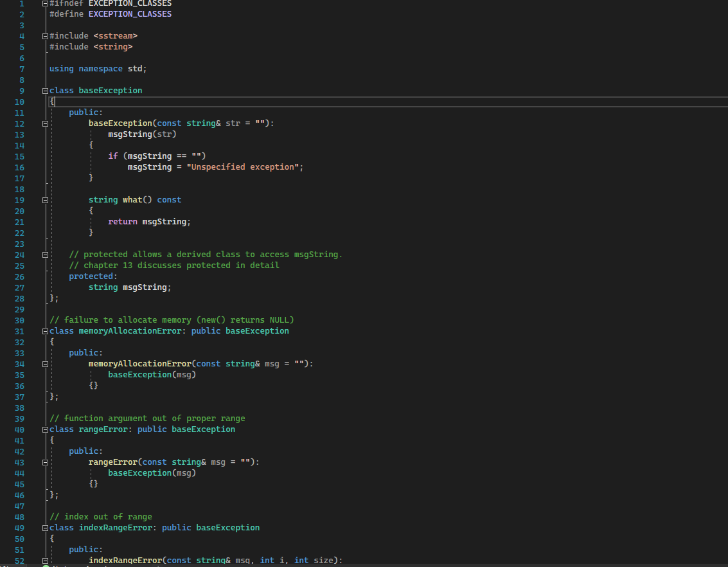Viewport: 728px width, 567px height.
Task: Collapse the memoryAllocationError constructor at line 34
Action: (x=45, y=364)
